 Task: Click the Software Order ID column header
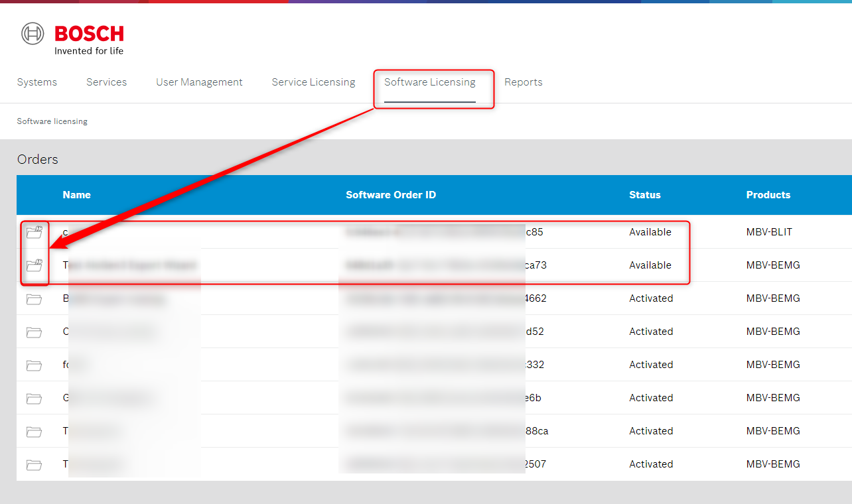[x=391, y=195]
